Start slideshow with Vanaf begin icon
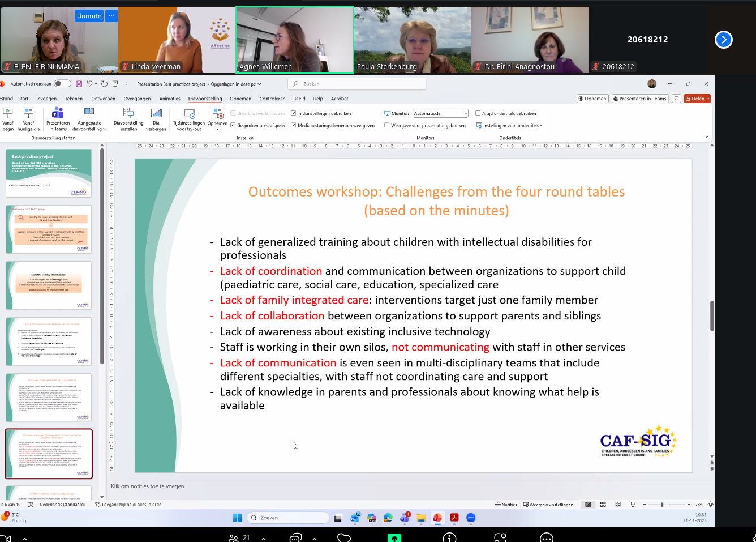The image size is (756, 542). (8, 120)
